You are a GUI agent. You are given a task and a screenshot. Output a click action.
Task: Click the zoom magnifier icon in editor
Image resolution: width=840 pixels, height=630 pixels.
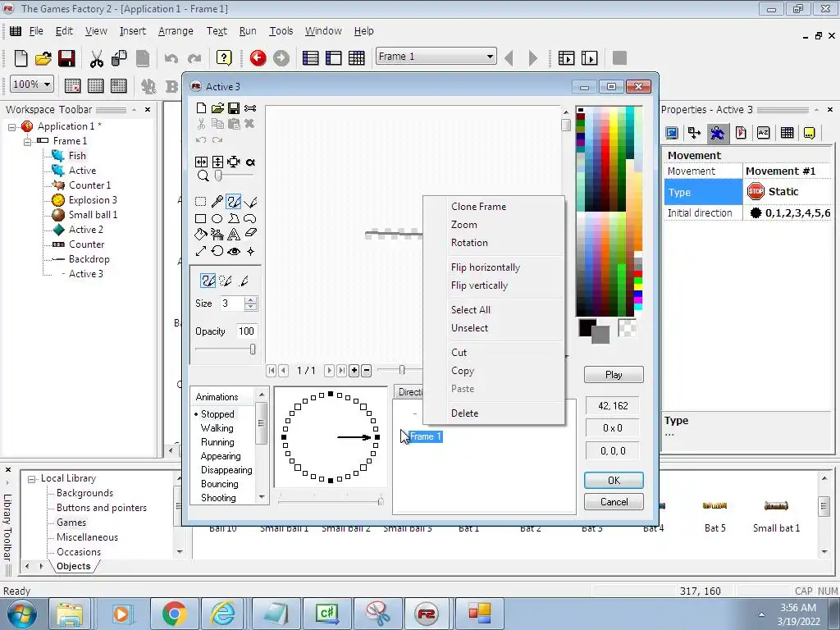(x=203, y=176)
